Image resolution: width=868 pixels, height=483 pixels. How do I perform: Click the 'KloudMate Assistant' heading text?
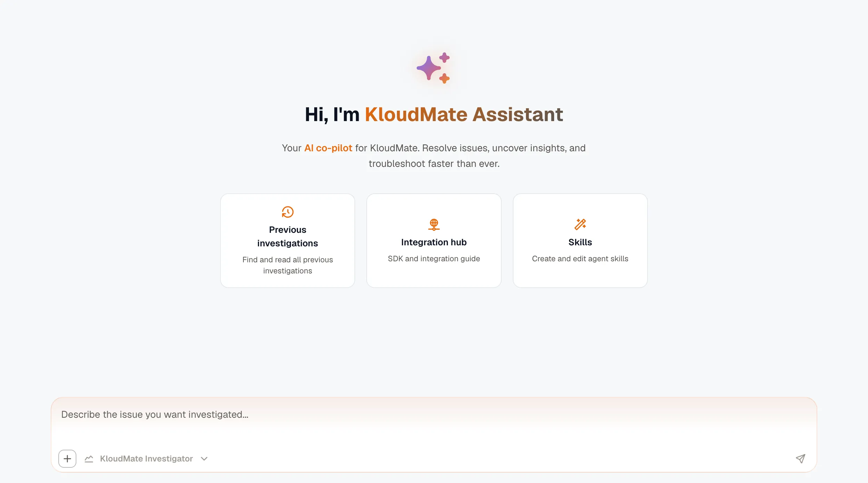(464, 115)
